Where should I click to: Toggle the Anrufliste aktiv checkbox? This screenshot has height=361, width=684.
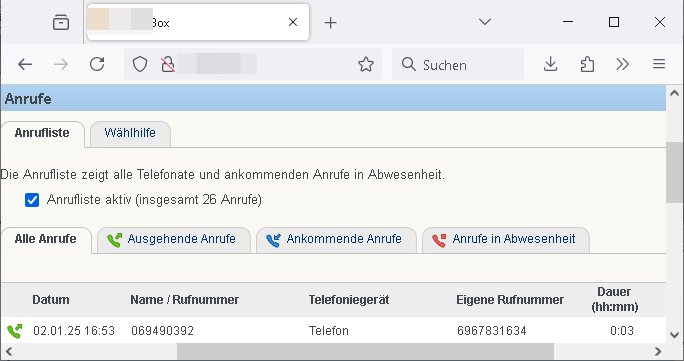click(32, 200)
